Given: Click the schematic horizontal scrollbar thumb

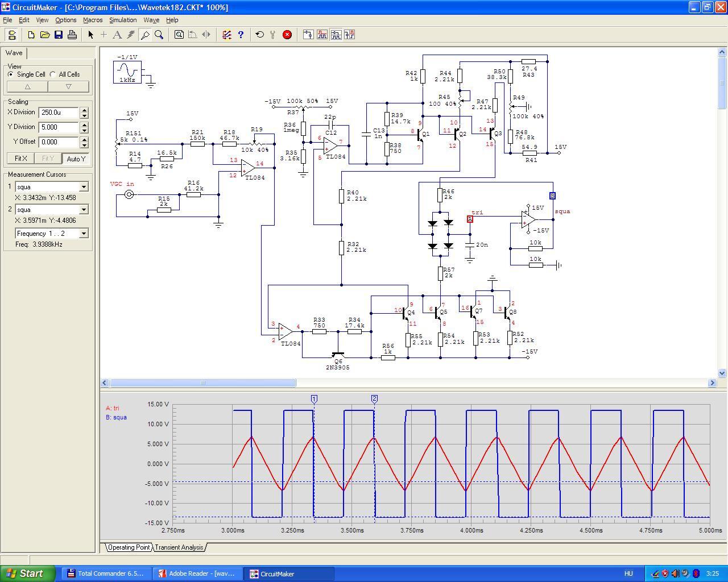Looking at the screenshot, I should coord(202,383).
